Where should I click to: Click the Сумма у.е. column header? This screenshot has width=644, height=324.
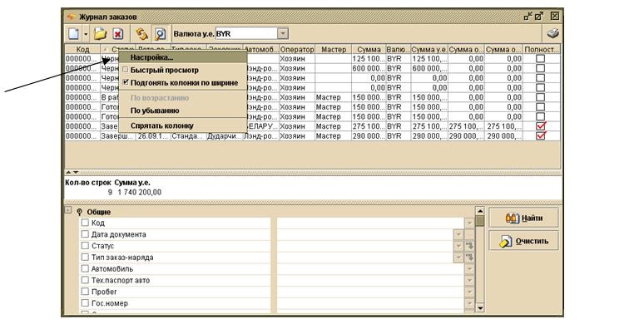coord(429,49)
